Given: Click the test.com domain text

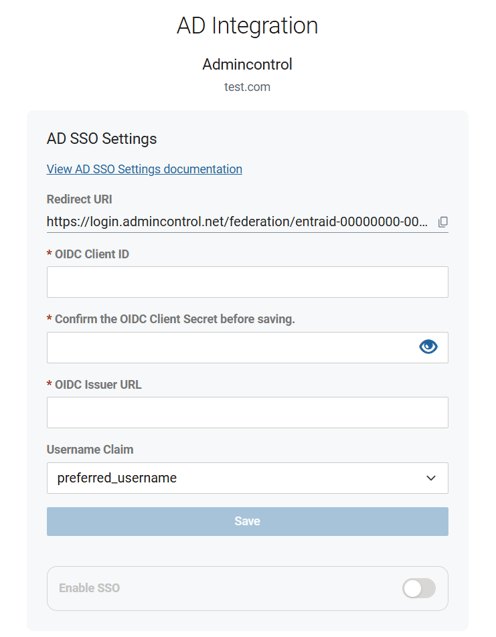Looking at the screenshot, I should (247, 87).
